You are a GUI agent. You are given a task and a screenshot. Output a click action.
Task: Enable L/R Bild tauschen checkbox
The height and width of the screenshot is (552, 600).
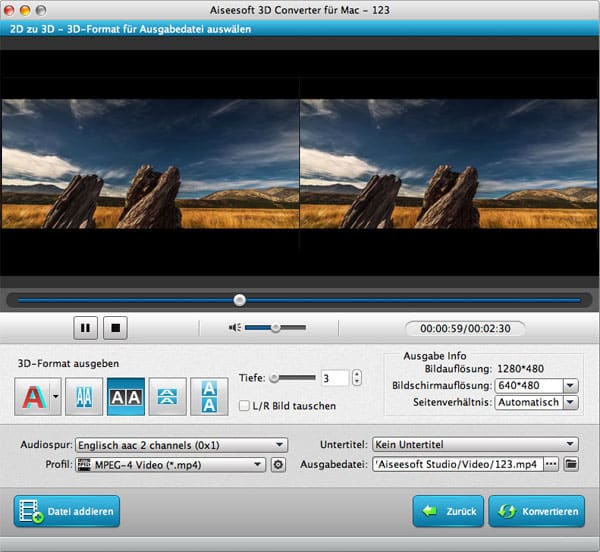point(244,405)
